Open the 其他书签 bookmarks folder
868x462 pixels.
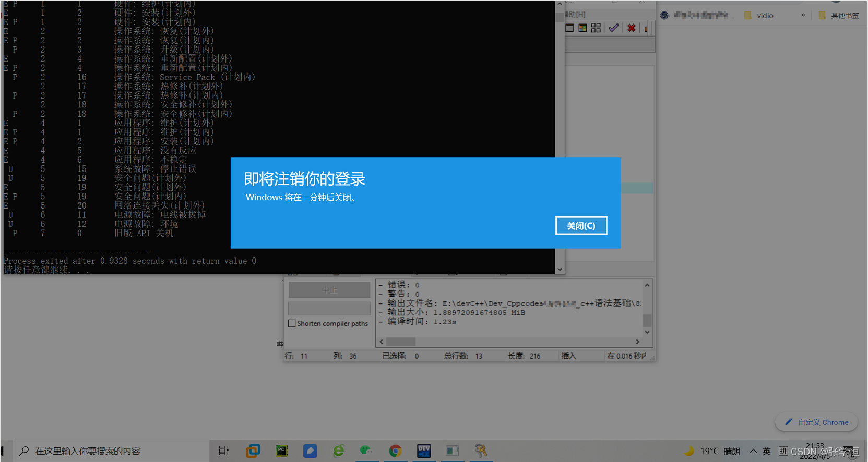click(x=839, y=16)
